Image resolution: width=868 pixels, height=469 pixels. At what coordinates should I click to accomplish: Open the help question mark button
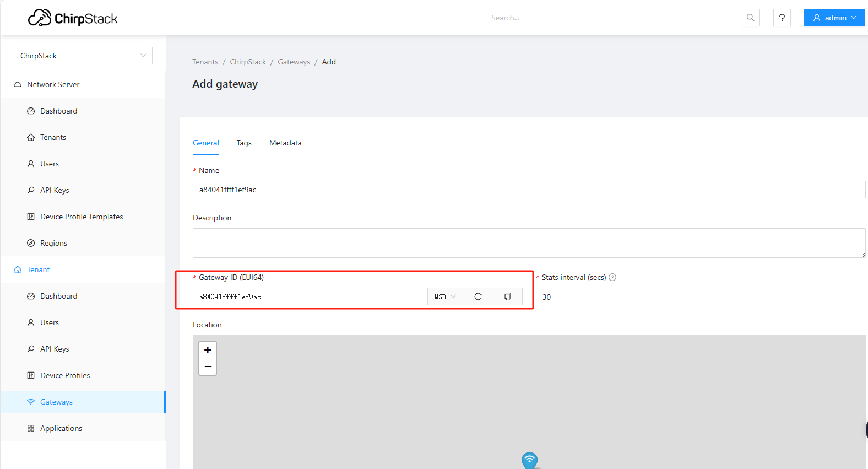tap(782, 18)
